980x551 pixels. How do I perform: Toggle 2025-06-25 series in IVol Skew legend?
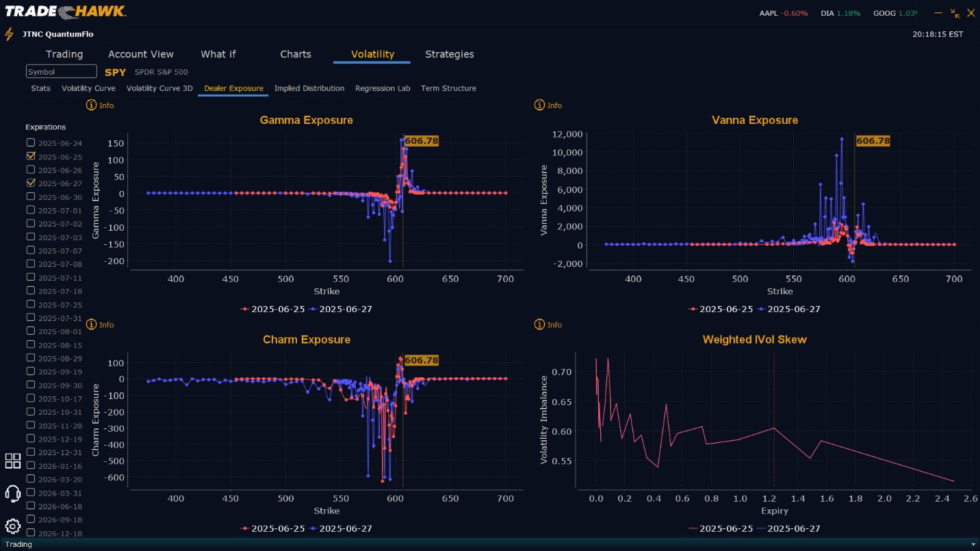[721, 528]
